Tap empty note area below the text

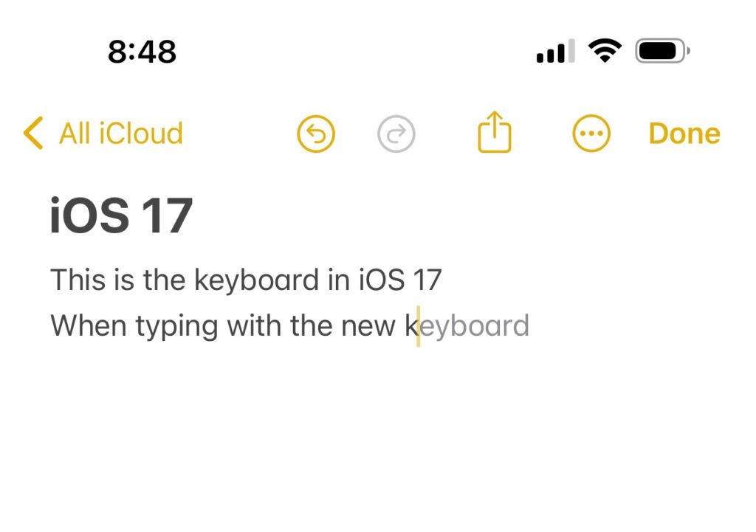[369, 443]
